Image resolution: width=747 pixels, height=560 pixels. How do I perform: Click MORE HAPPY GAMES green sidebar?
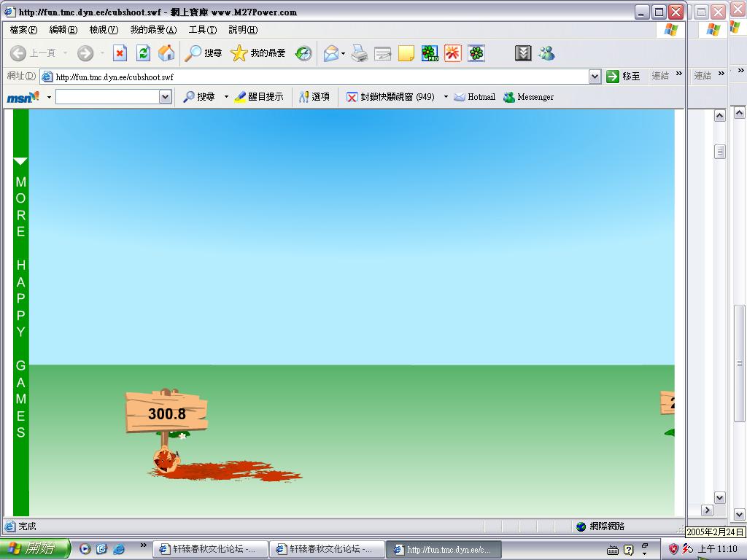pos(21,312)
